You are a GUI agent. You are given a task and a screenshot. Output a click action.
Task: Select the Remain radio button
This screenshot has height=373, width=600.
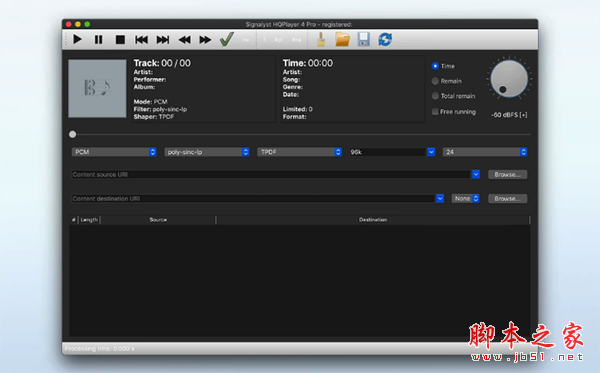pyautogui.click(x=435, y=81)
